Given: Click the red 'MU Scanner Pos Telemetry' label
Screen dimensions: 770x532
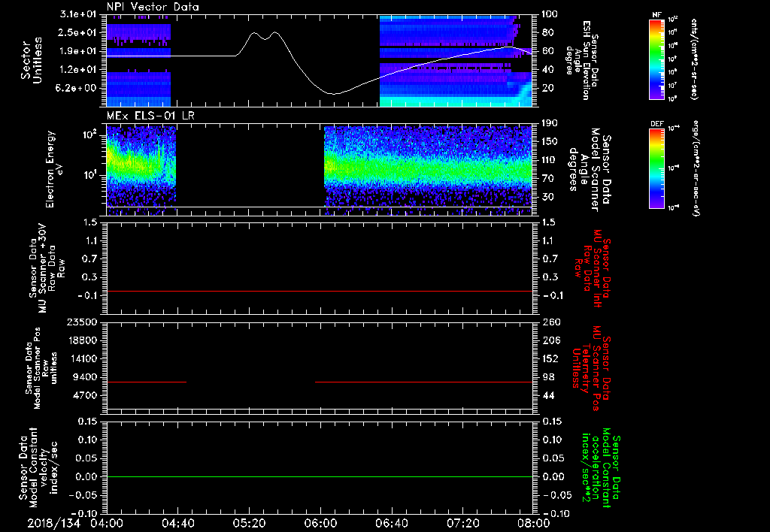Looking at the screenshot, I should [591, 368].
